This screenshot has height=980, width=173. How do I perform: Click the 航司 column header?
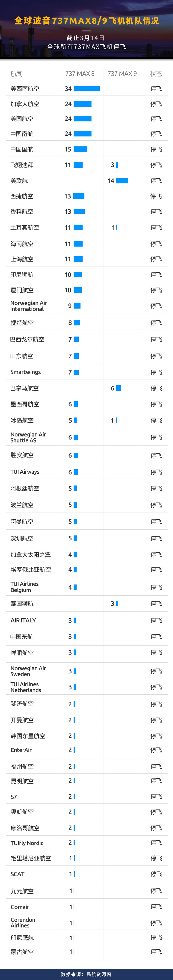(17, 74)
